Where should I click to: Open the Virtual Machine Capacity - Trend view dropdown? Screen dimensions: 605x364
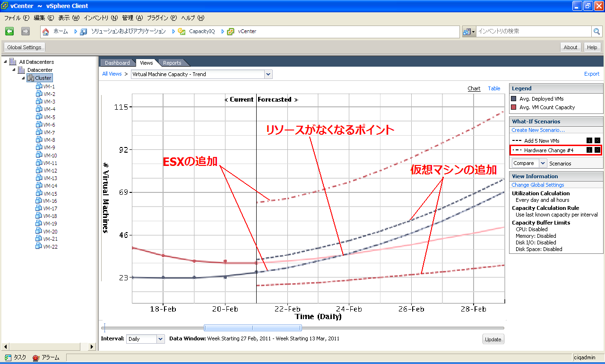(268, 74)
